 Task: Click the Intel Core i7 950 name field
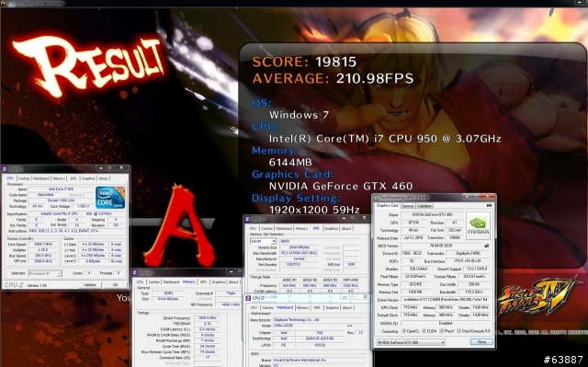click(61, 189)
